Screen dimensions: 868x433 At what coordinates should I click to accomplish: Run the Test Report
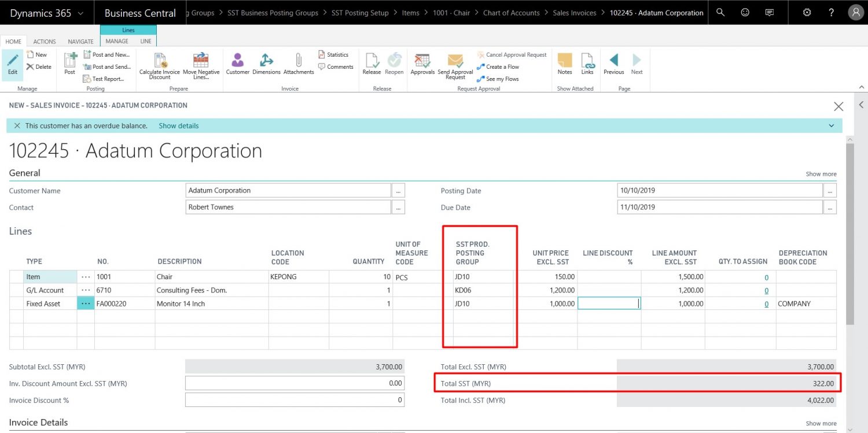pos(104,79)
